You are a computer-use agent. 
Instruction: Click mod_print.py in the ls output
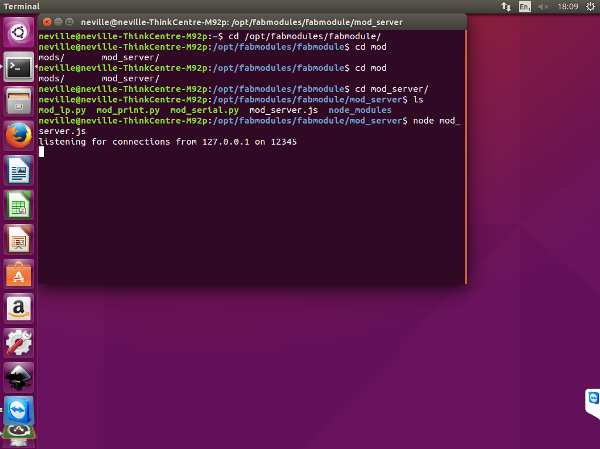tap(128, 110)
